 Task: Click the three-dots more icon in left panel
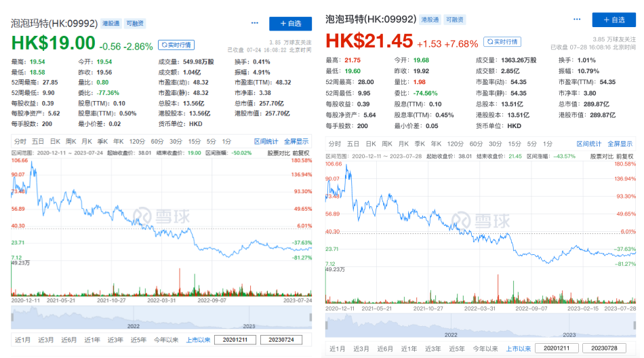click(x=255, y=23)
